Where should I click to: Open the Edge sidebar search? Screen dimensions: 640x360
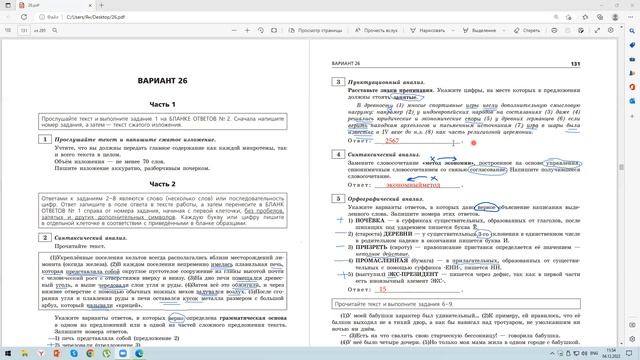pos(632,31)
